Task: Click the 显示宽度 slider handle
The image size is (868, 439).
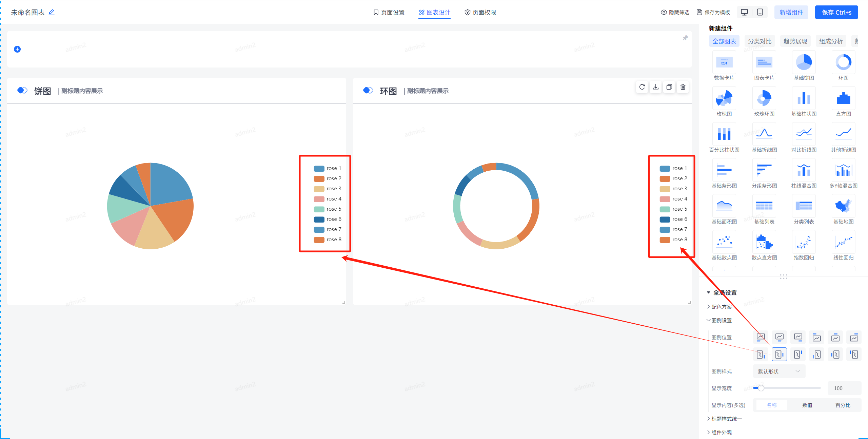Action: point(761,388)
